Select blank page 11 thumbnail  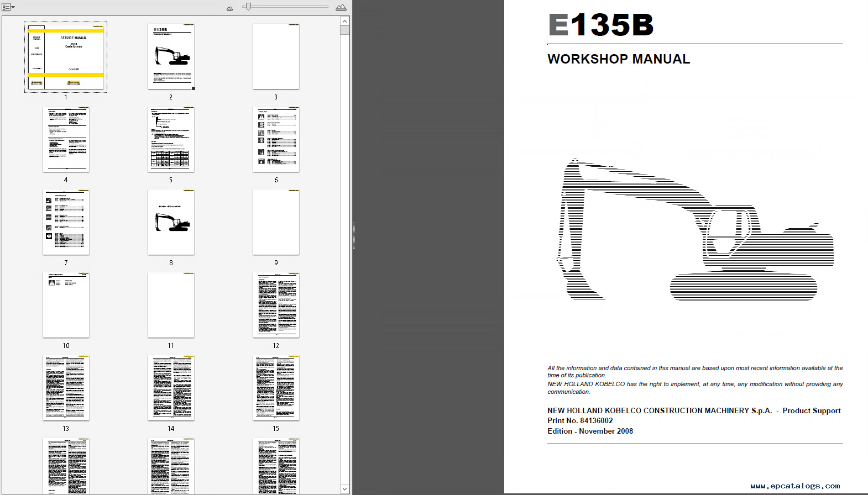coord(171,305)
